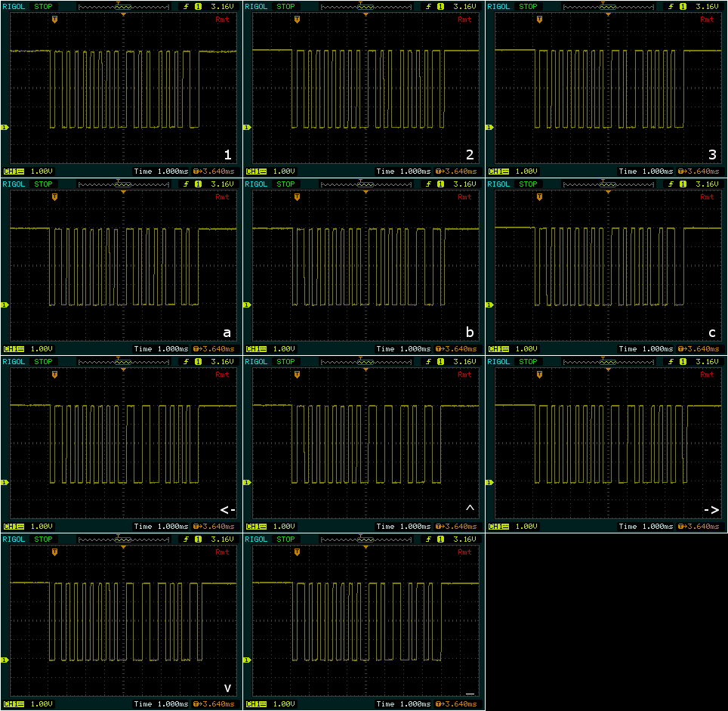Click the white label '2' in second panel
The image size is (728, 711).
coord(470,155)
